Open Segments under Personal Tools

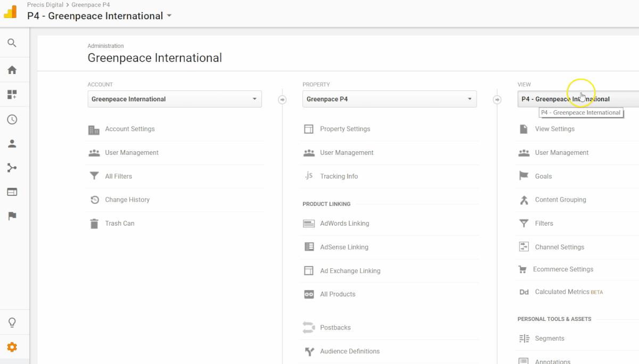click(550, 338)
